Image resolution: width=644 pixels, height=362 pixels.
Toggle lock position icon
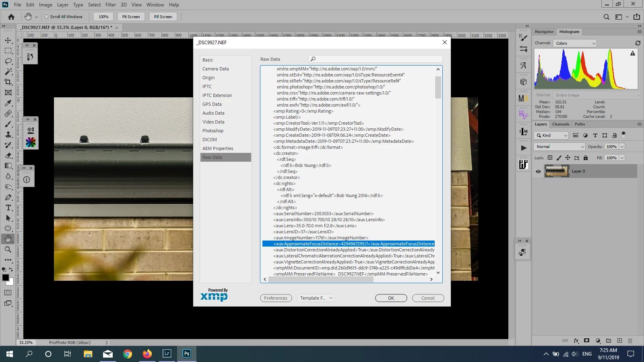point(568,158)
